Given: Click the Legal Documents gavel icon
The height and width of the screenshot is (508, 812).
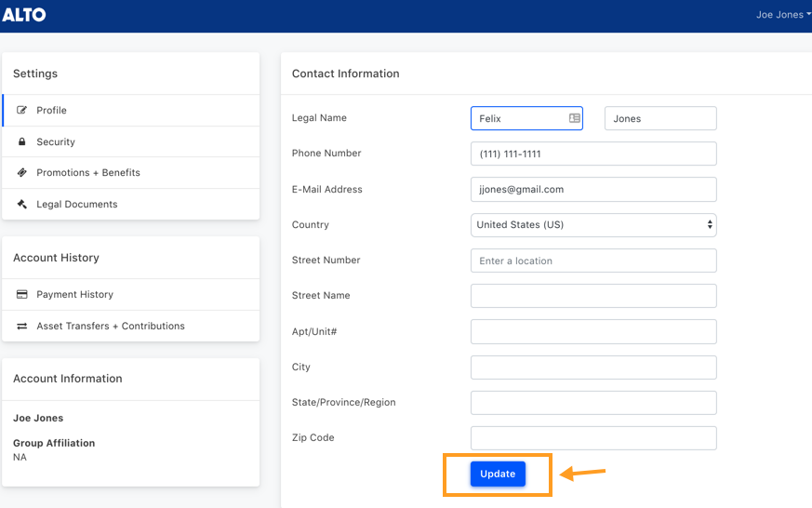Looking at the screenshot, I should click(x=21, y=204).
